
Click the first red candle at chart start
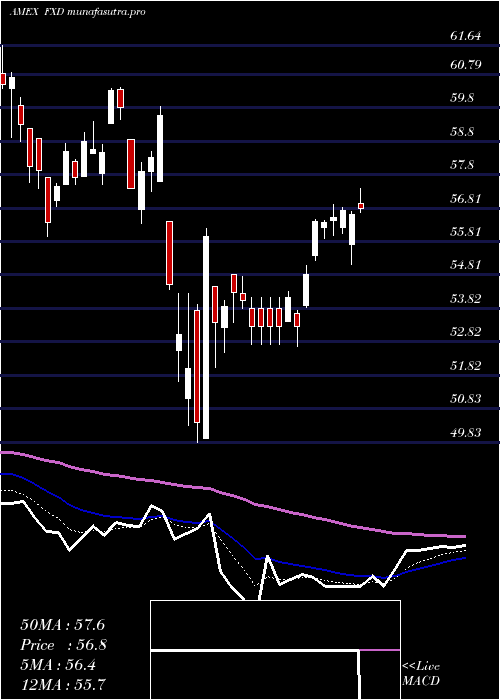3,79
